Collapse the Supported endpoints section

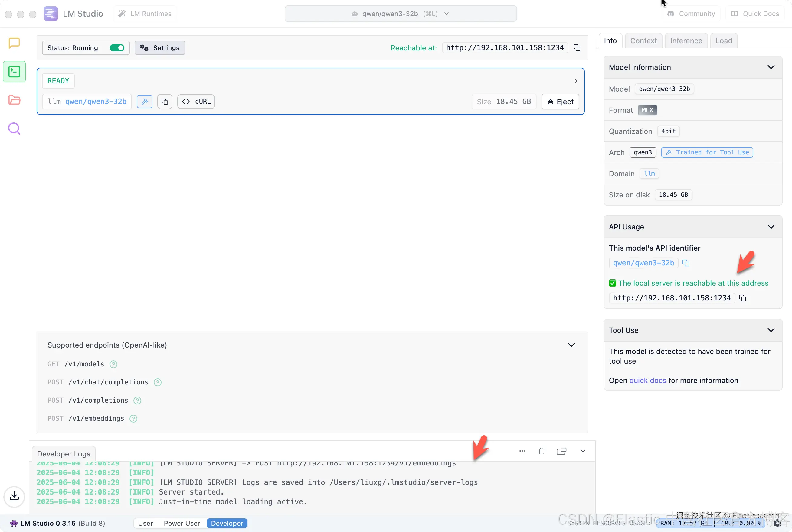pyautogui.click(x=571, y=345)
